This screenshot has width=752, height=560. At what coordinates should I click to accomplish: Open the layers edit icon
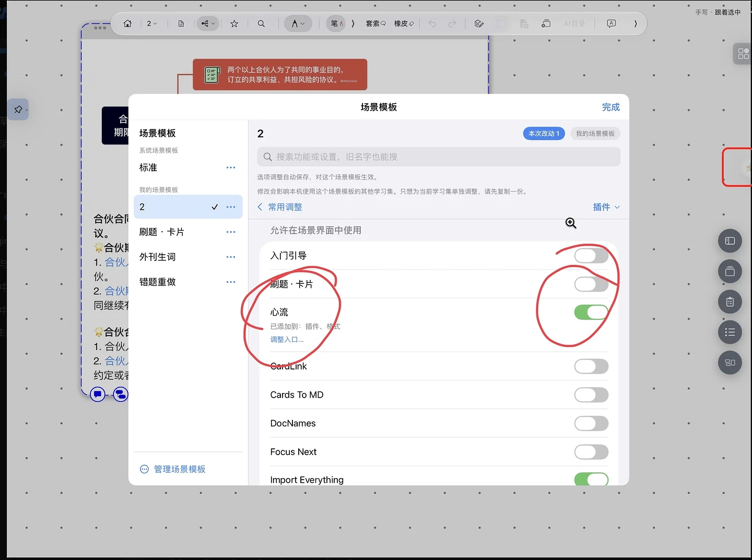point(479,23)
